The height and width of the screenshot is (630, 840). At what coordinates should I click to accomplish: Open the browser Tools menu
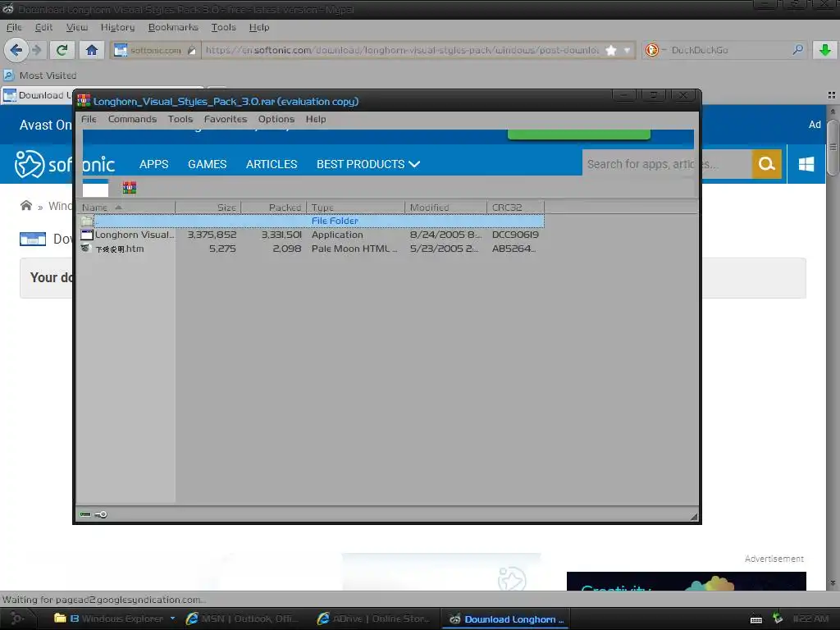[223, 27]
